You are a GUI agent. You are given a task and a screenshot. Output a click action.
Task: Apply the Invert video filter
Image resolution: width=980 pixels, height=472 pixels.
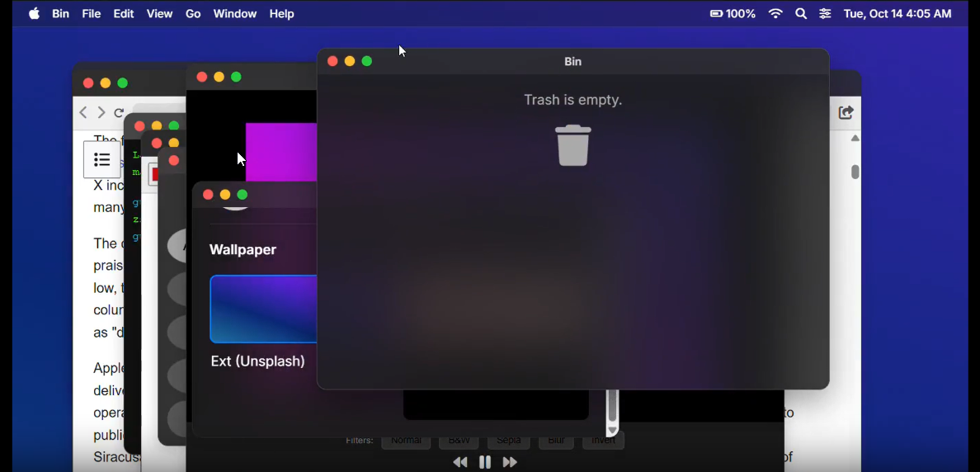click(x=603, y=440)
